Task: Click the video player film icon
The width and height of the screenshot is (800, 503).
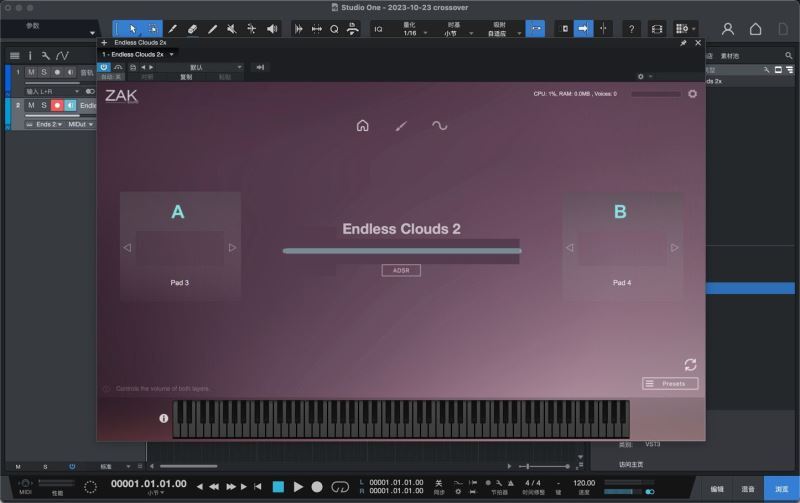Action: tap(657, 29)
